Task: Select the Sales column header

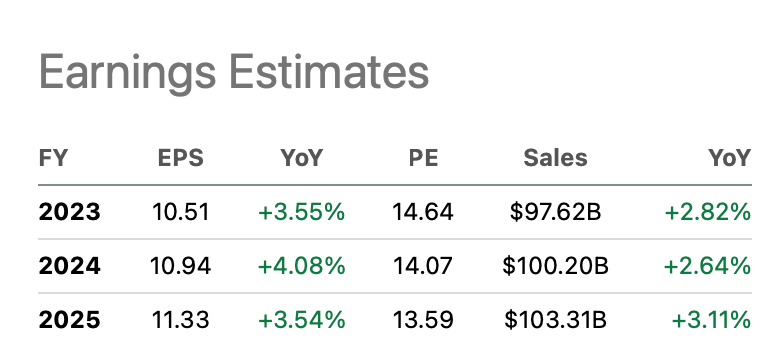Action: pyautogui.click(x=555, y=159)
